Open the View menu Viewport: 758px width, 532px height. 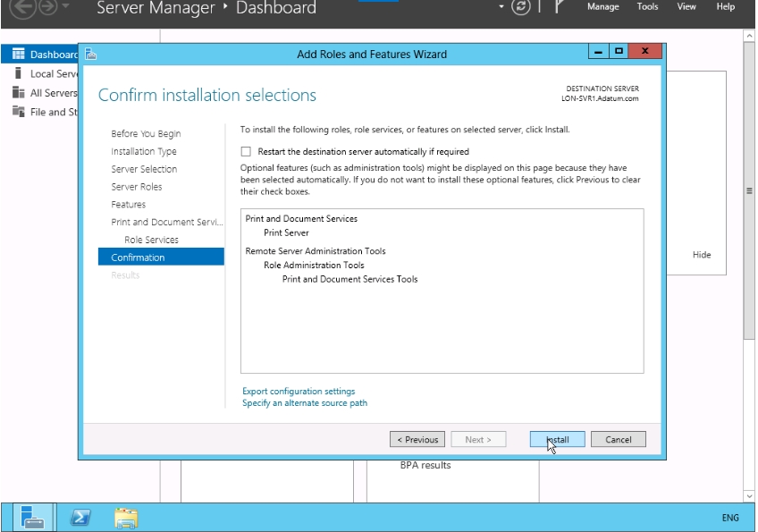click(x=686, y=6)
